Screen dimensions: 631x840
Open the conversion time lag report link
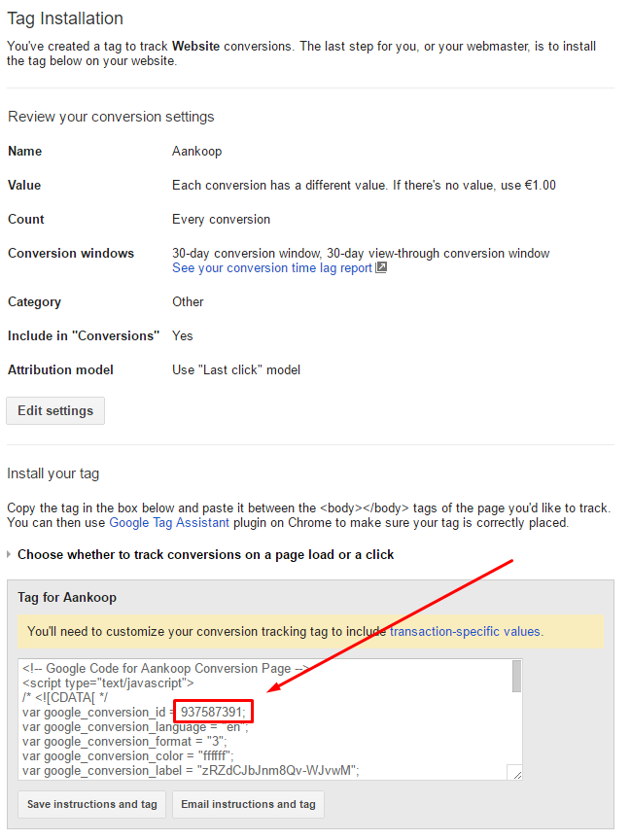click(271, 268)
